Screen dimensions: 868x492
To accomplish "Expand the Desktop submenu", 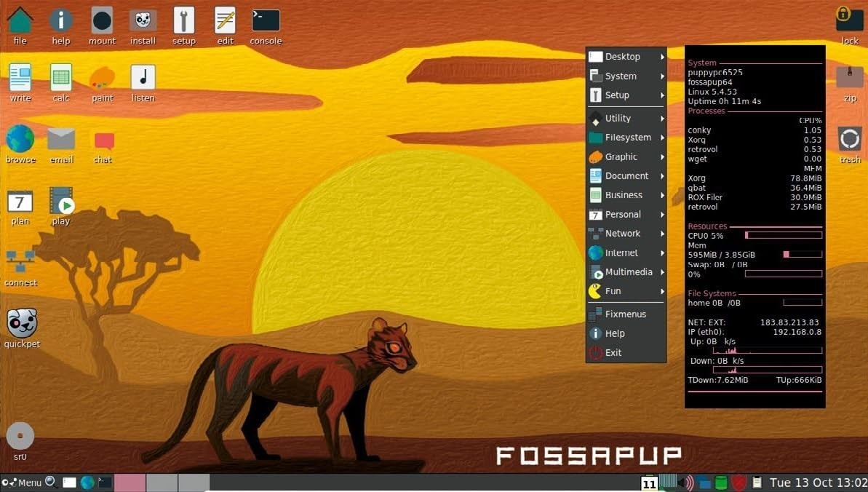I will tap(626, 57).
